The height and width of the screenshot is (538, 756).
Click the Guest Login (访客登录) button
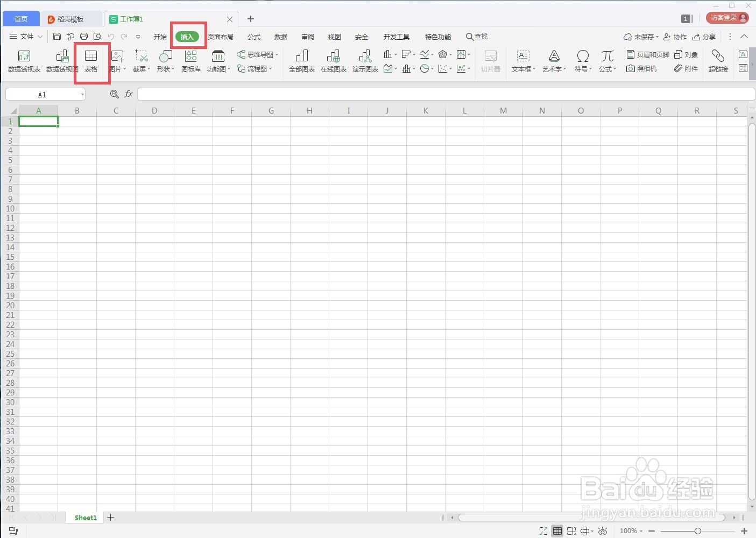(x=727, y=18)
